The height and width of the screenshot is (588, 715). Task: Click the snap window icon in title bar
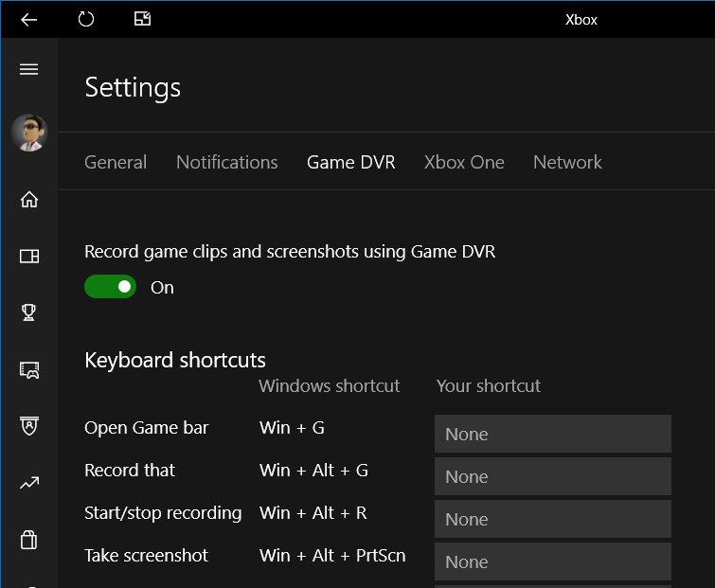tap(142, 19)
